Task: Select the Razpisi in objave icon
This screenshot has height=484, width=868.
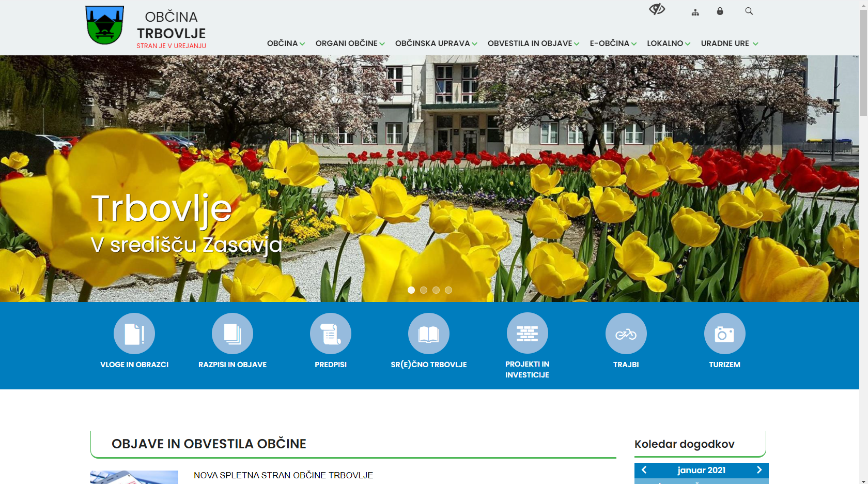Action: pyautogui.click(x=232, y=334)
